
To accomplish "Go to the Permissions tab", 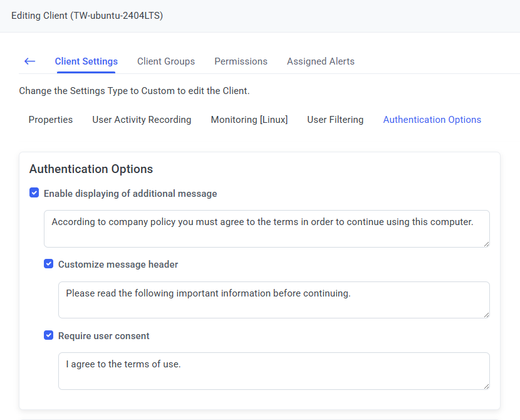I will [x=241, y=61].
